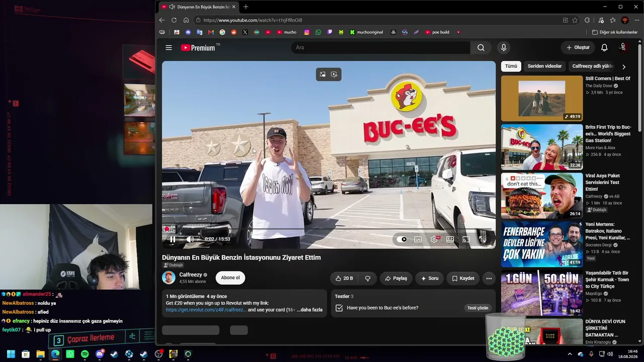Screen dimensions: 644x362
Task: Open YouTube notifications bell
Action: point(604,48)
